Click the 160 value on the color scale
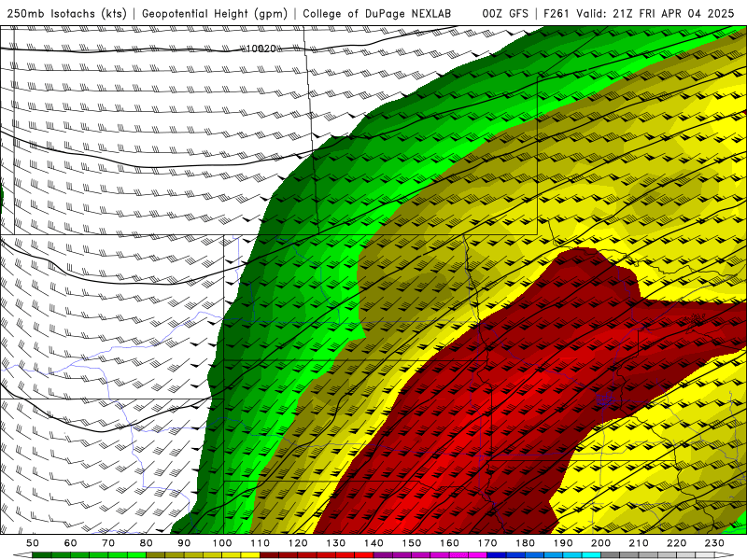The image size is (747, 560). 449,543
